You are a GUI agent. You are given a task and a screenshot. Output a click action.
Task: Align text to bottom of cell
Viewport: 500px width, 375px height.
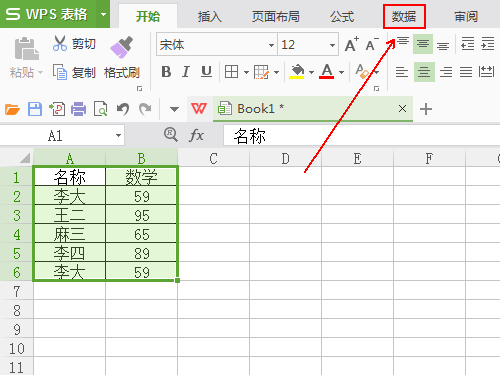443,46
